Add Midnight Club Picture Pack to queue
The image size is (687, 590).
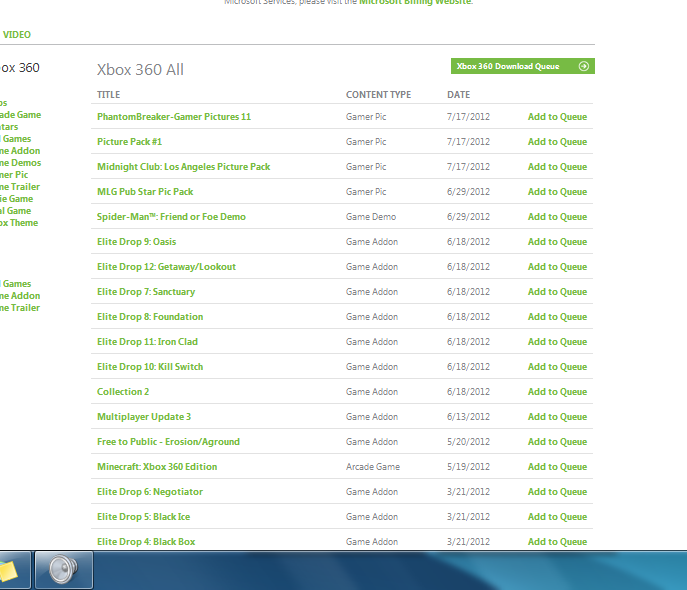point(557,166)
